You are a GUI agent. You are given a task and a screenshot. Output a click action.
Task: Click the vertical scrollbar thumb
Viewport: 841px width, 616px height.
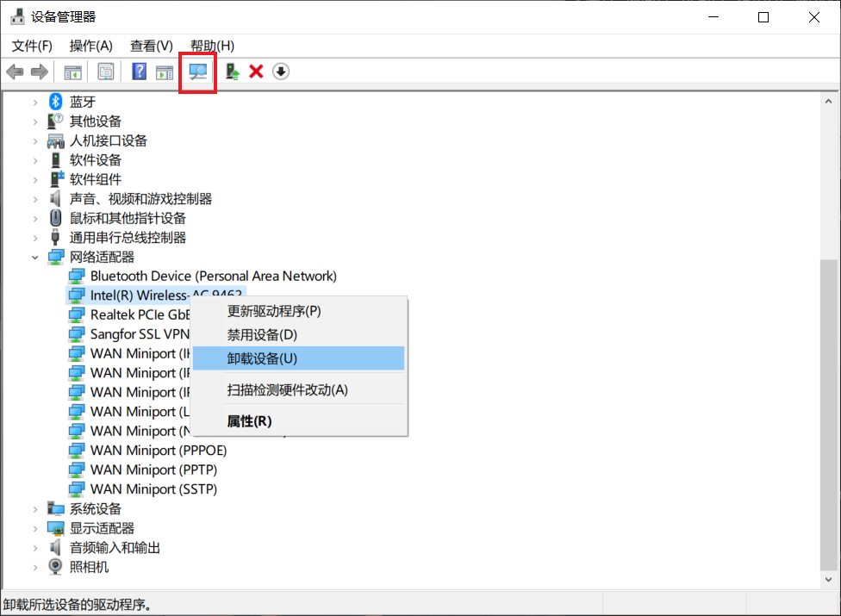coord(829,415)
